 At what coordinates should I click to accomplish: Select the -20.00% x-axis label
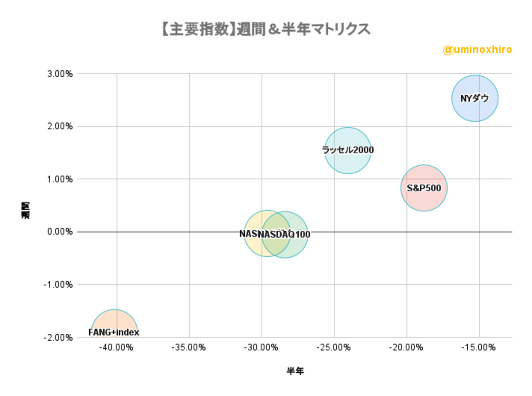click(x=406, y=348)
